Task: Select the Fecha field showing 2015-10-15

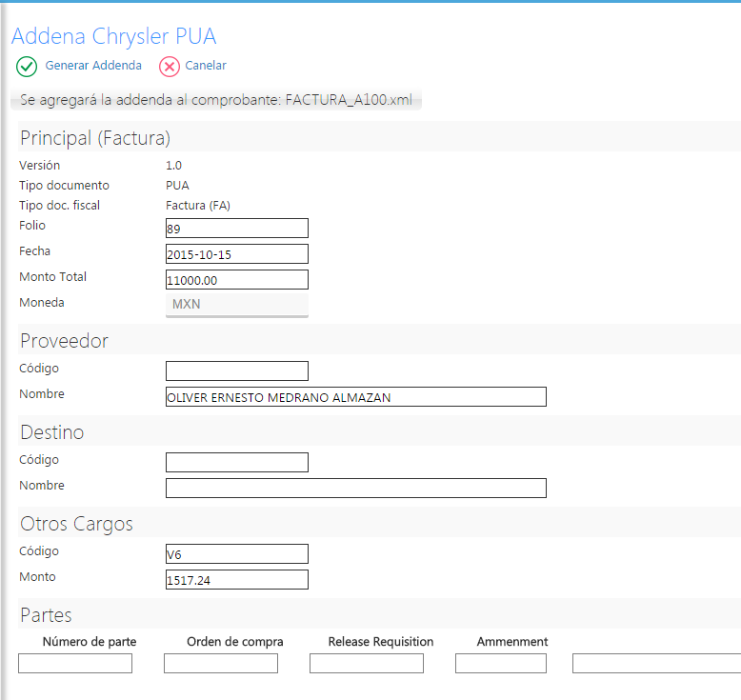Action: (x=237, y=254)
